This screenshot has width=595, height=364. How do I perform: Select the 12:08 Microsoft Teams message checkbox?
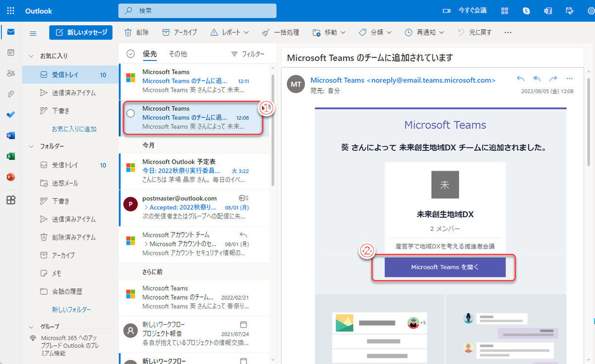point(131,113)
